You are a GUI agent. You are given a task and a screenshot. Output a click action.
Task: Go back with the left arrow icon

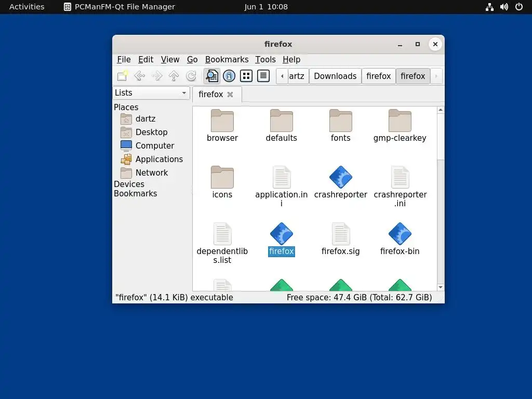coord(140,76)
